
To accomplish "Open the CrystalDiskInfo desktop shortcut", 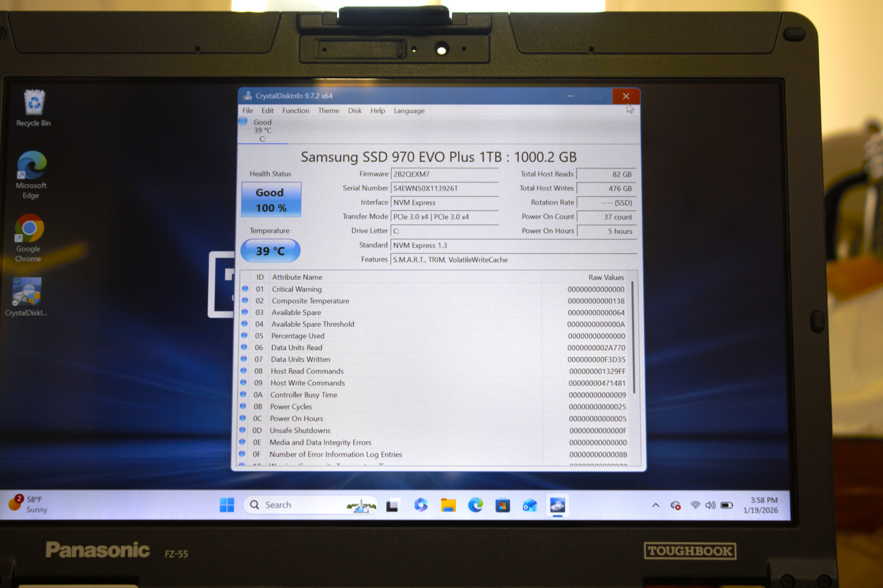I will pyautogui.click(x=26, y=297).
